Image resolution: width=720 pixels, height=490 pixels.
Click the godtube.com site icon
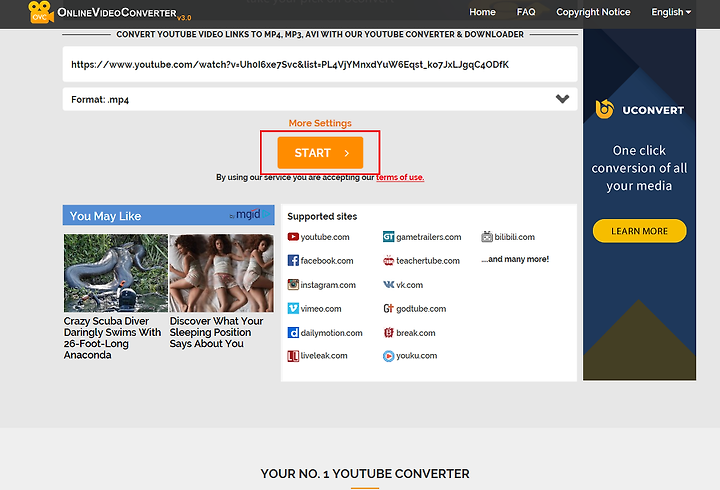coord(388,309)
